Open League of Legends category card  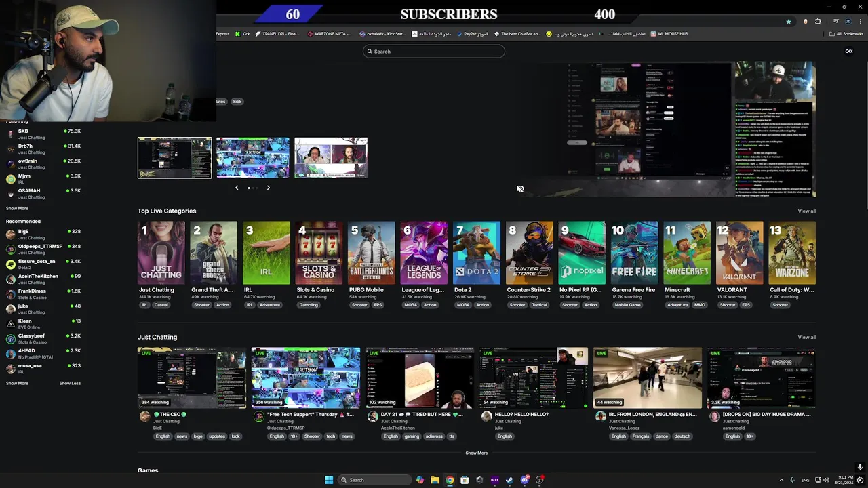click(x=424, y=253)
